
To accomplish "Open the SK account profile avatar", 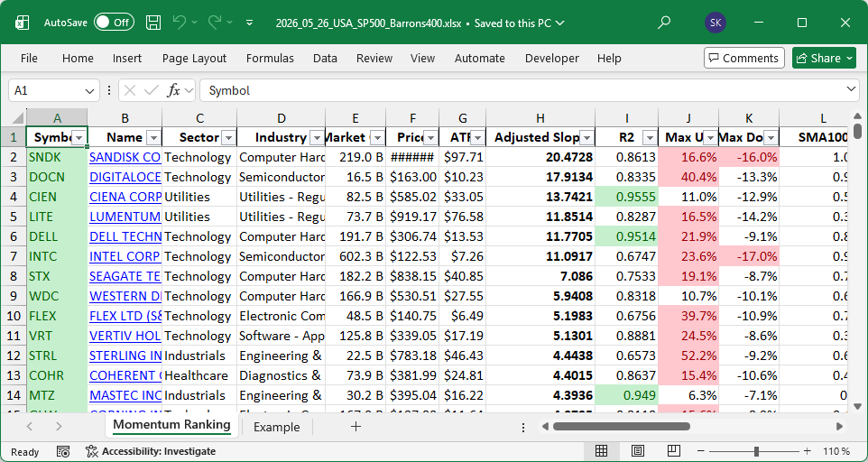I will point(716,23).
